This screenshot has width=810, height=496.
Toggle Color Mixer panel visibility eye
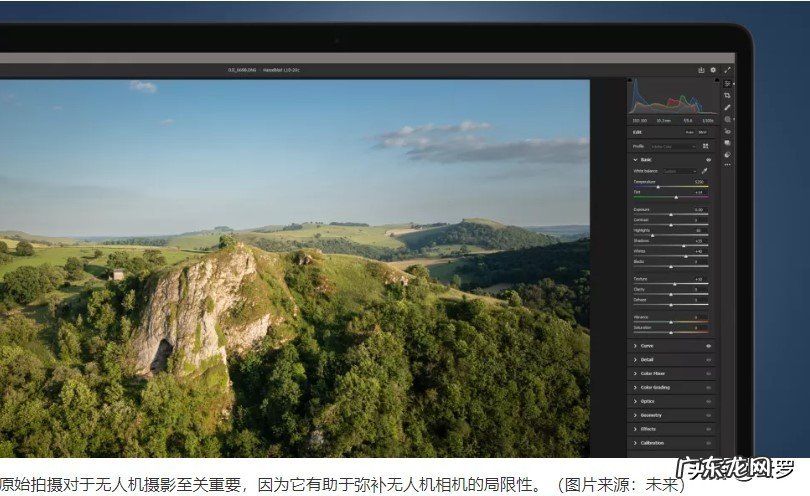pos(708,374)
